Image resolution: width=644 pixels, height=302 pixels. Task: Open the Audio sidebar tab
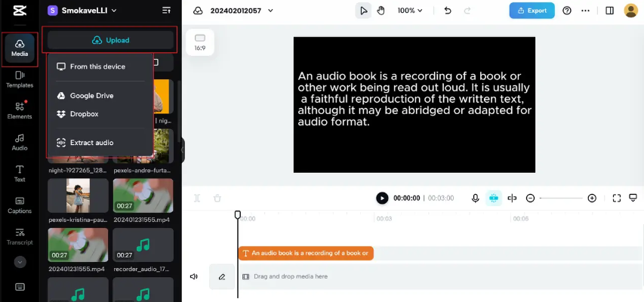pyautogui.click(x=20, y=142)
